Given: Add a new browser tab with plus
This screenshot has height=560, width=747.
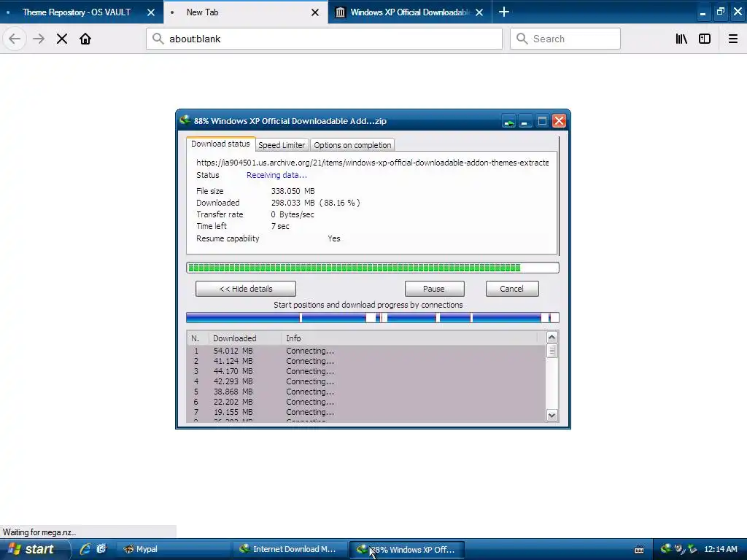Looking at the screenshot, I should pos(504,12).
